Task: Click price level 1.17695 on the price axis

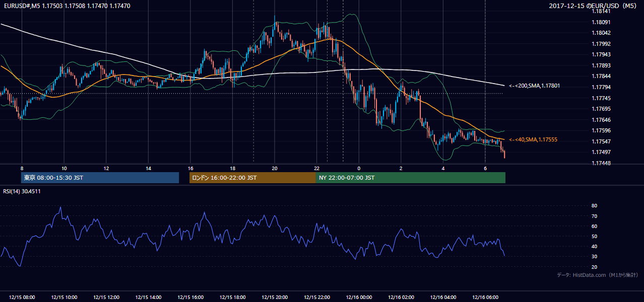Action: pos(601,109)
